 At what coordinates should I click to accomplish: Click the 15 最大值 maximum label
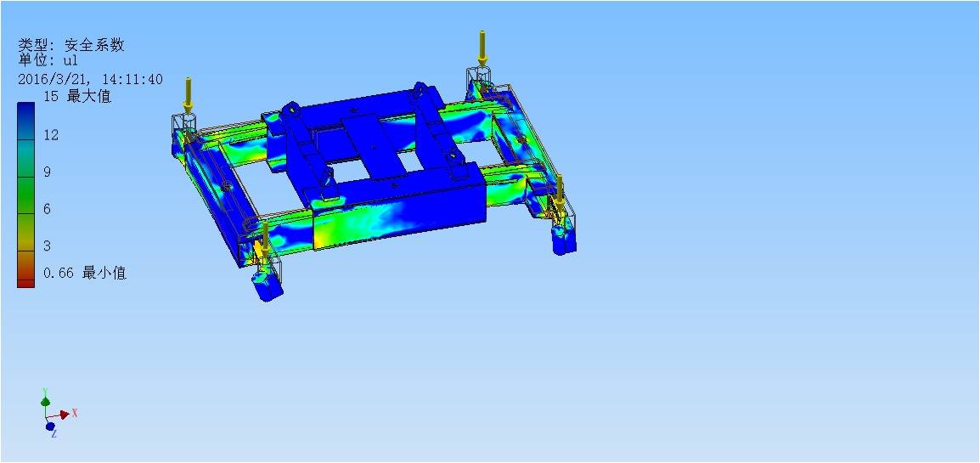coord(77,97)
